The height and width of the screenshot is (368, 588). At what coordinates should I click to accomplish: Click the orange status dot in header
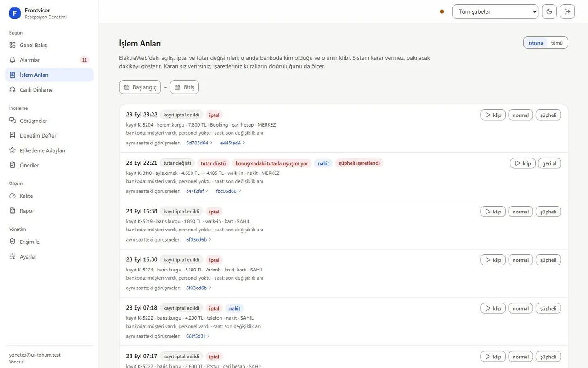[x=442, y=11]
